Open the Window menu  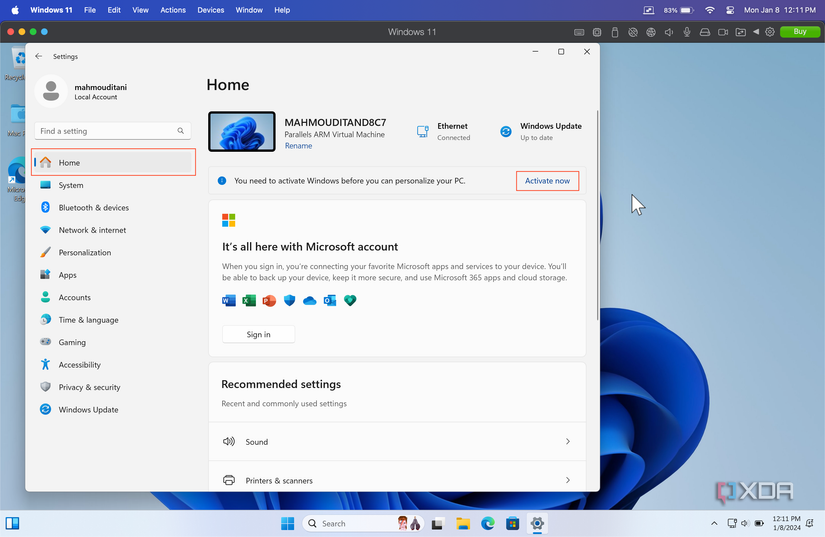[249, 10]
